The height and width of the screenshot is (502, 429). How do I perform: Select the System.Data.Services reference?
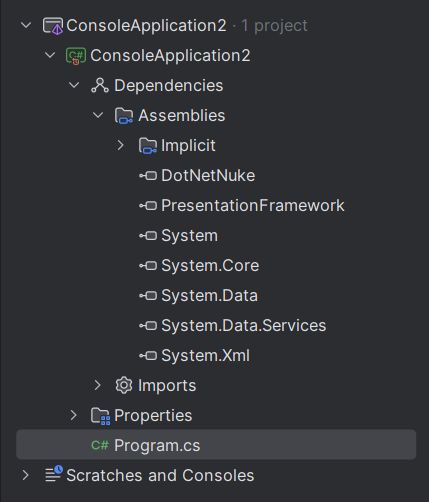(x=244, y=326)
